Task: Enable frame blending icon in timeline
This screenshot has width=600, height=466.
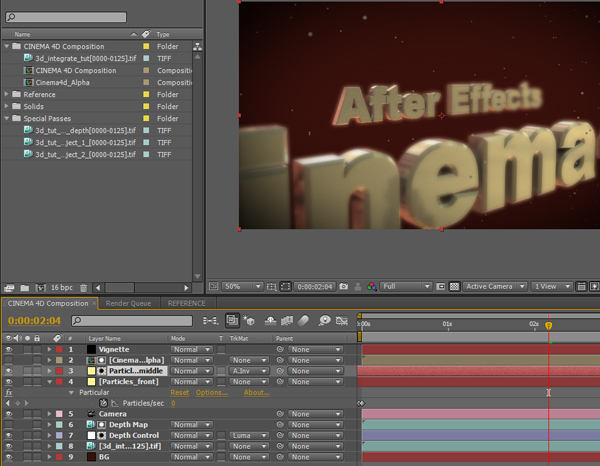Action: pyautogui.click(x=287, y=321)
